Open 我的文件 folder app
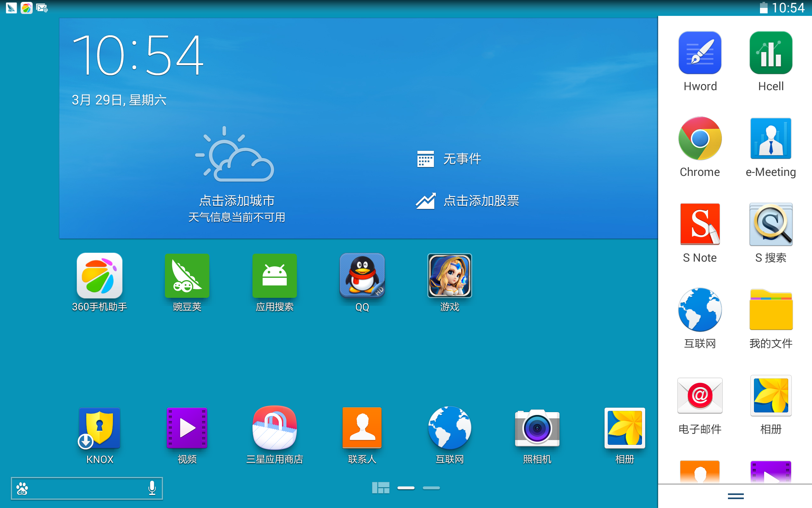 click(x=771, y=310)
